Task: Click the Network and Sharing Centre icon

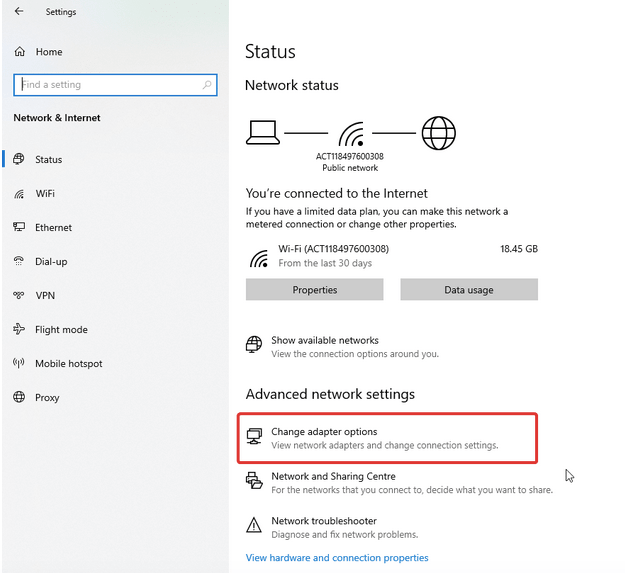Action: 254,480
